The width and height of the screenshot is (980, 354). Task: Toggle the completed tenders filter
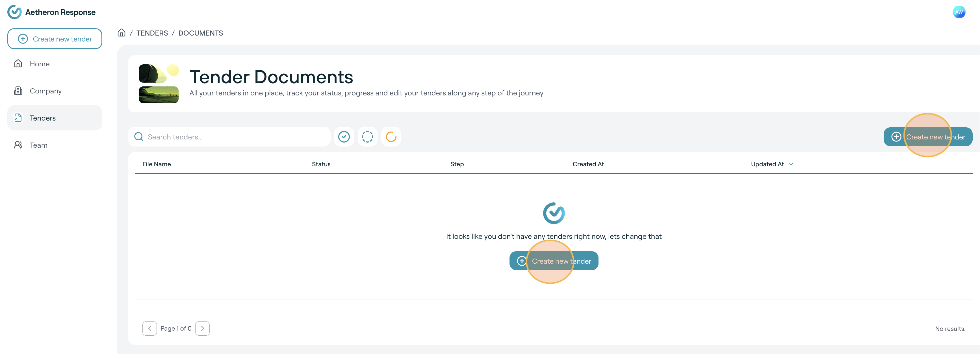pos(344,137)
